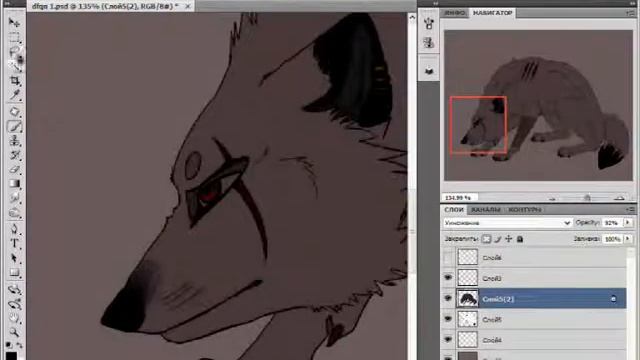Select the Dodge tool
Image resolution: width=640 pixels, height=360 pixels.
coord(14,212)
